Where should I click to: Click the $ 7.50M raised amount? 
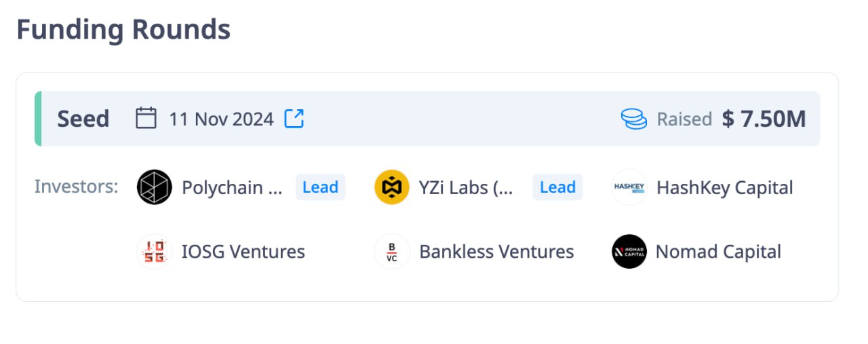(764, 119)
